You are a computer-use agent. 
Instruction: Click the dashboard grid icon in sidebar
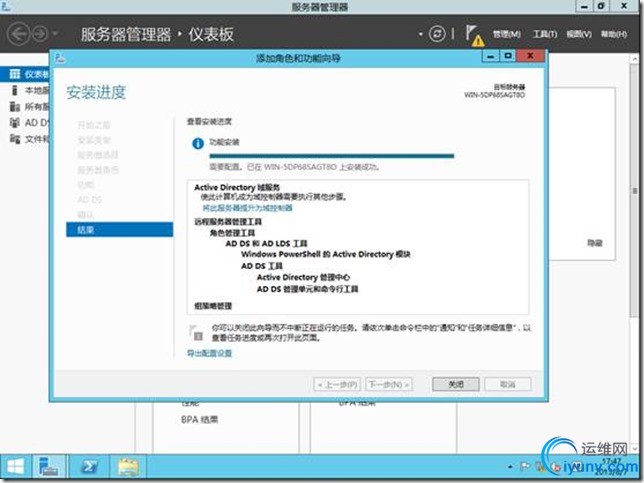point(15,74)
